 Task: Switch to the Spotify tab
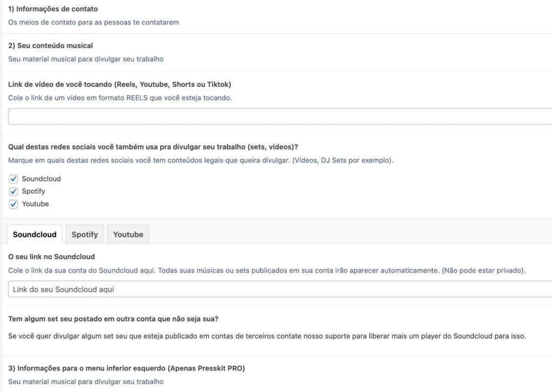click(x=85, y=234)
